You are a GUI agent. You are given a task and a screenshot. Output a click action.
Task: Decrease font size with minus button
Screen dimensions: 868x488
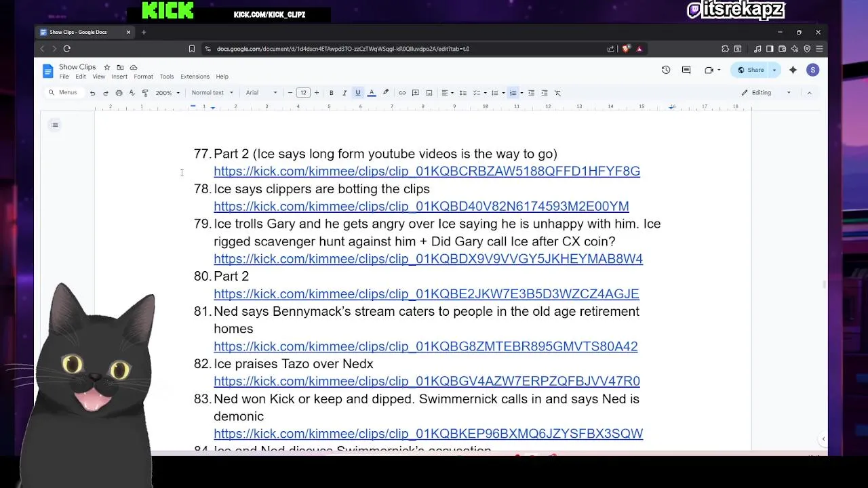[x=290, y=93]
